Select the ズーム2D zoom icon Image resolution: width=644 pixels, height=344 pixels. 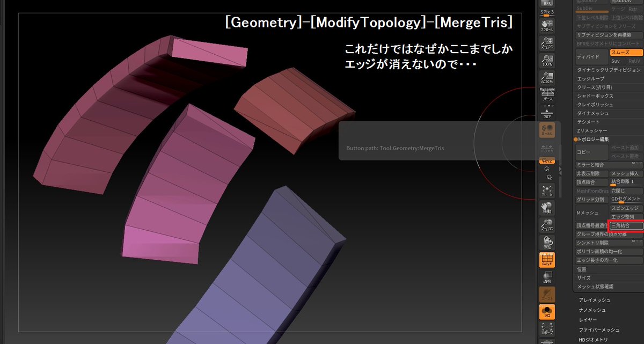pyautogui.click(x=547, y=43)
